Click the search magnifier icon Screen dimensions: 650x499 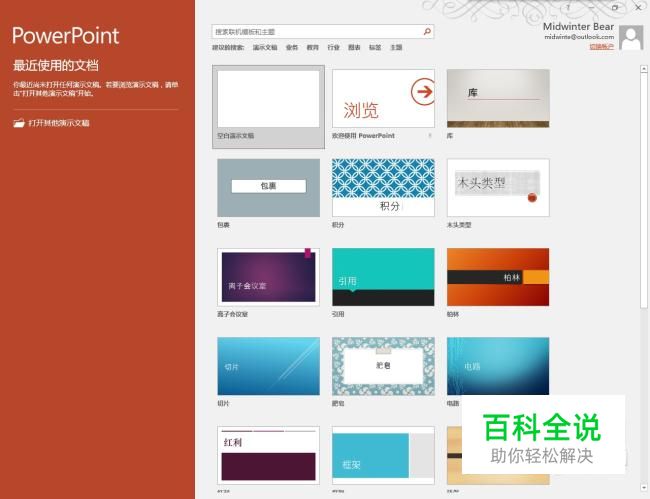pyautogui.click(x=427, y=31)
